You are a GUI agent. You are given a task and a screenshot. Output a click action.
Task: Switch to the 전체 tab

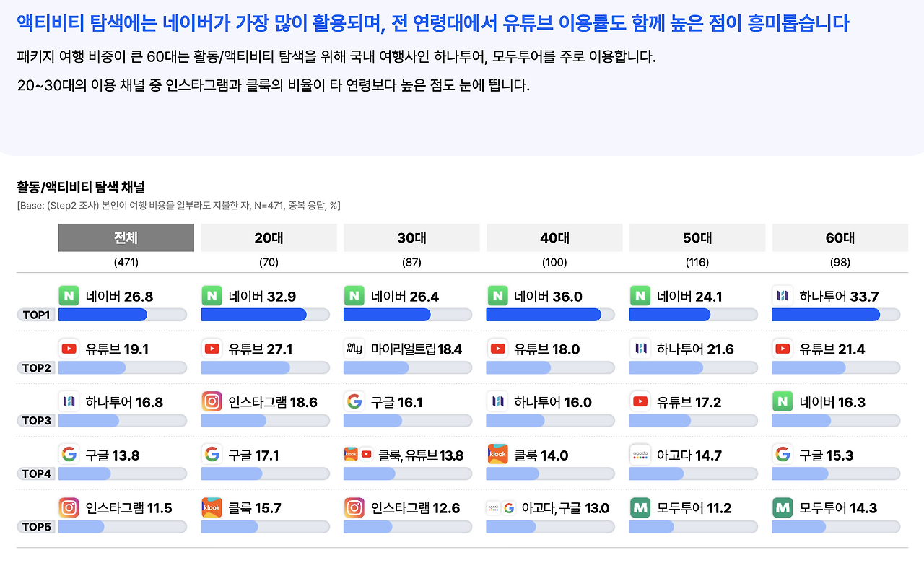point(126,237)
